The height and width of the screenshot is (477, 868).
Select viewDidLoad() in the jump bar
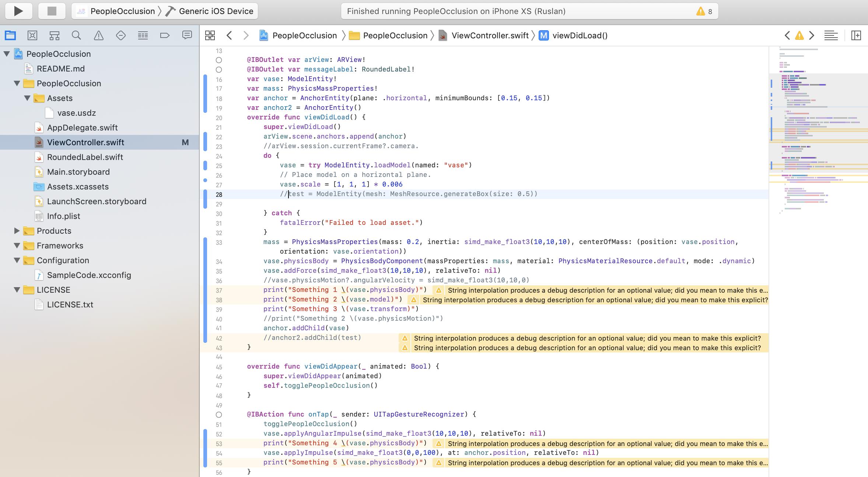(580, 35)
